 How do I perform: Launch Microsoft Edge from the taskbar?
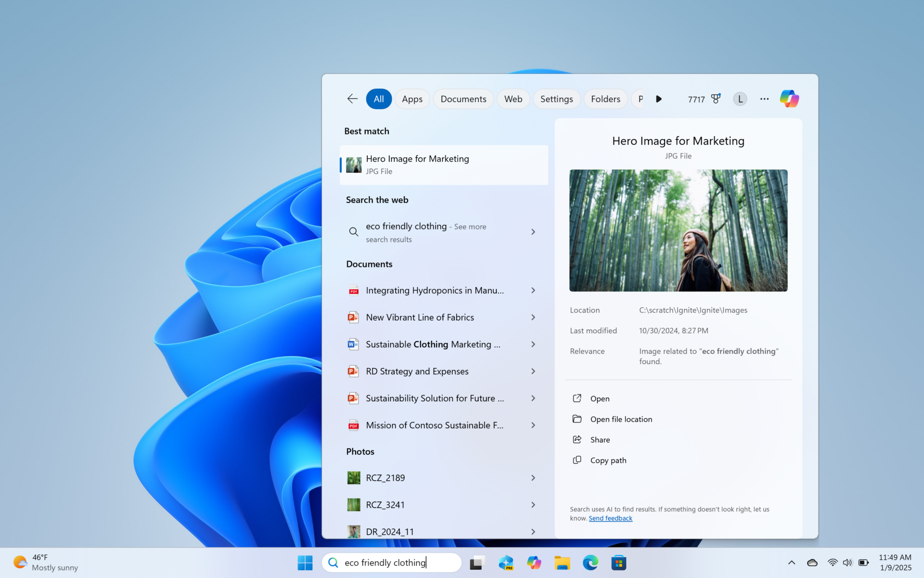point(590,562)
